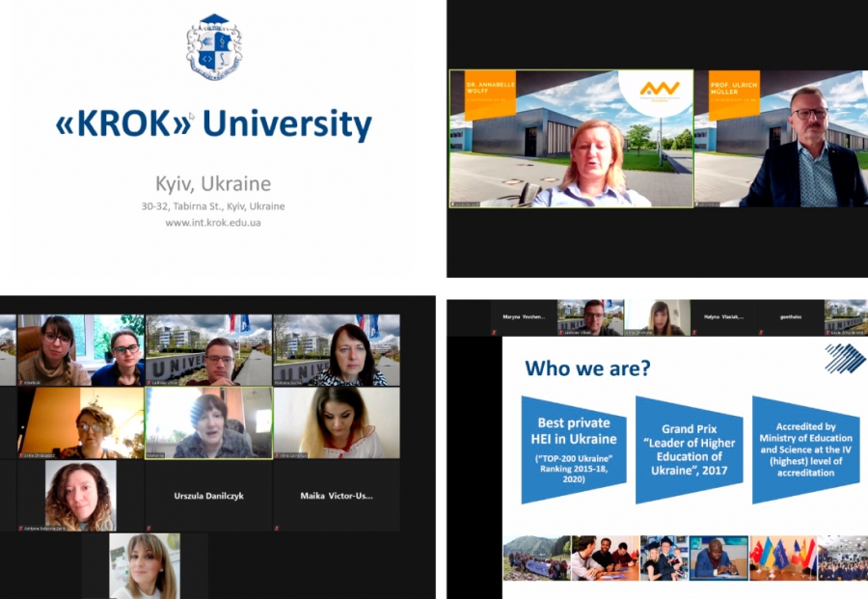Viewport: 868px width, 599px height.
Task: Open the www.int.krok.edu.ua link
Action: pyautogui.click(x=213, y=223)
